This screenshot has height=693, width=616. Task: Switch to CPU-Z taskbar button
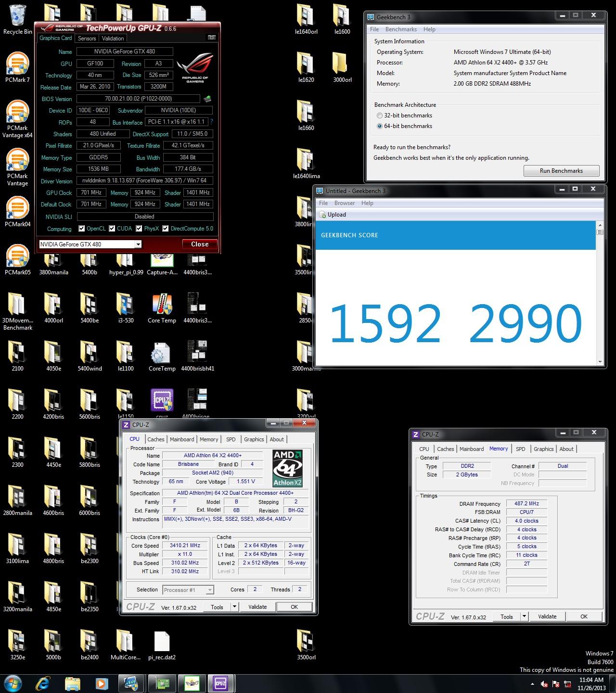point(220,683)
